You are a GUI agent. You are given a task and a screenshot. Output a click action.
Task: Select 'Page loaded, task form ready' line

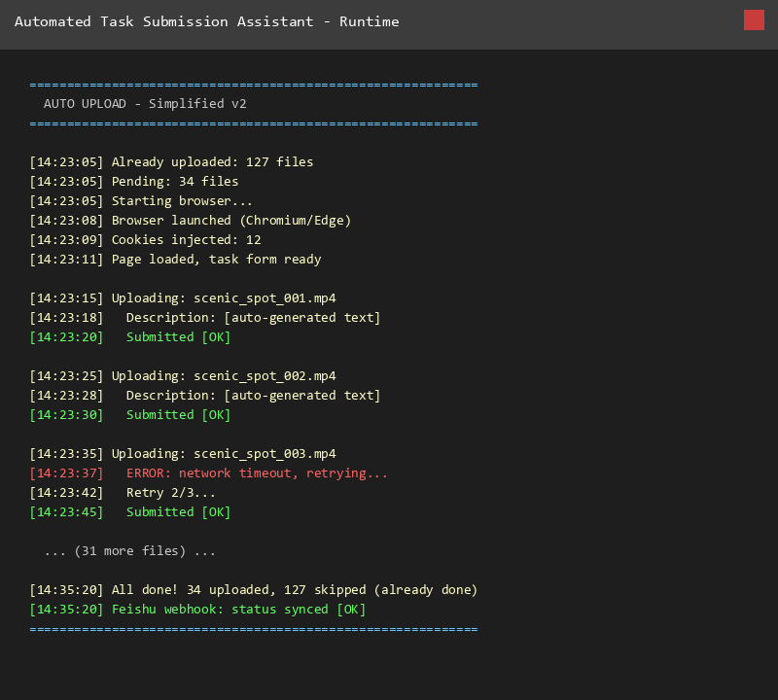point(175,260)
